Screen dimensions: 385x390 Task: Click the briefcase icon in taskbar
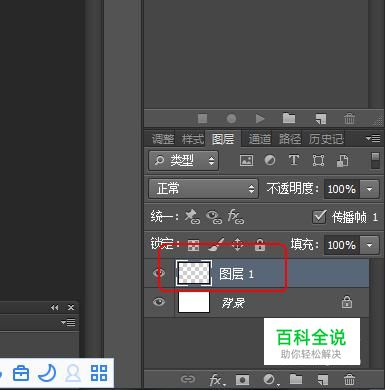[x=21, y=373]
